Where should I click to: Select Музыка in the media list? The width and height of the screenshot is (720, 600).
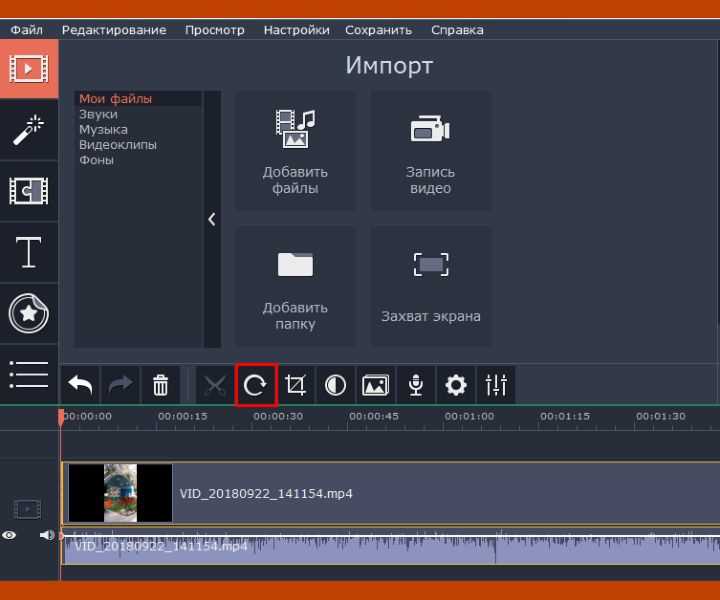(103, 130)
